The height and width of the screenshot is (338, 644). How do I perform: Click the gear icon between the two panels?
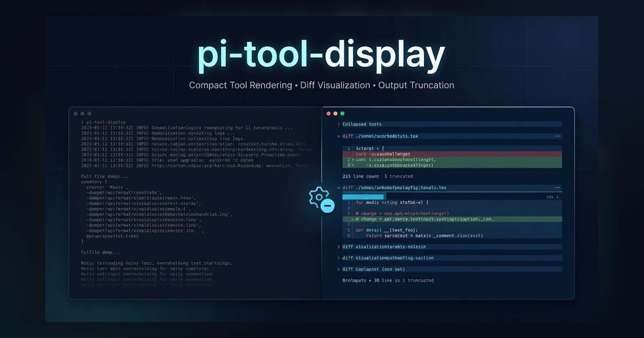pyautogui.click(x=319, y=198)
